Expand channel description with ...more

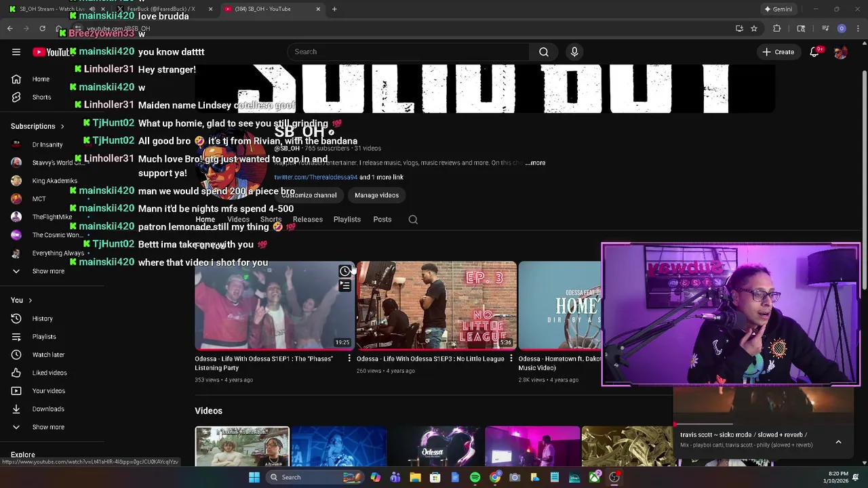pyautogui.click(x=535, y=163)
